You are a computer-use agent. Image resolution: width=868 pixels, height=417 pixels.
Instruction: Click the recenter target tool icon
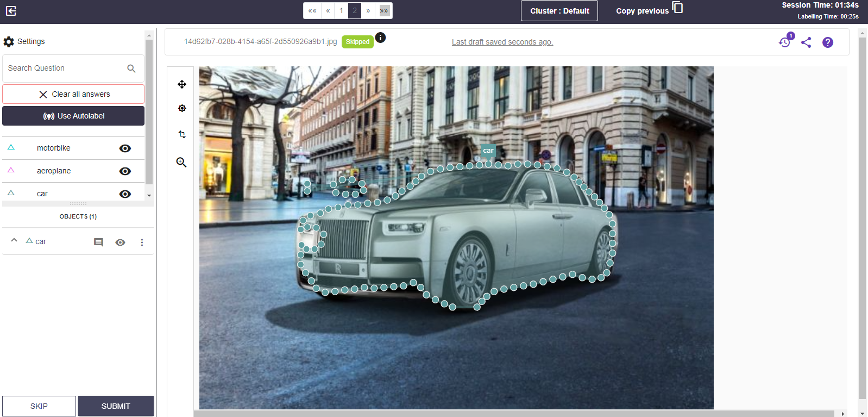182,108
